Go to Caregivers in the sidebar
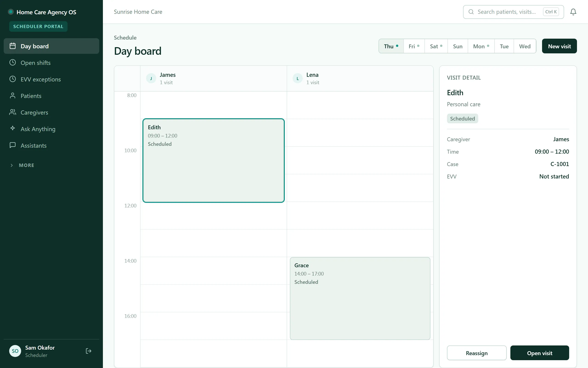 [51, 112]
